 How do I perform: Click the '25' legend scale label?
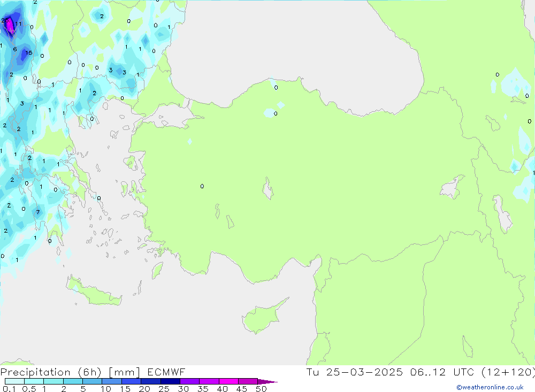[x=164, y=389]
